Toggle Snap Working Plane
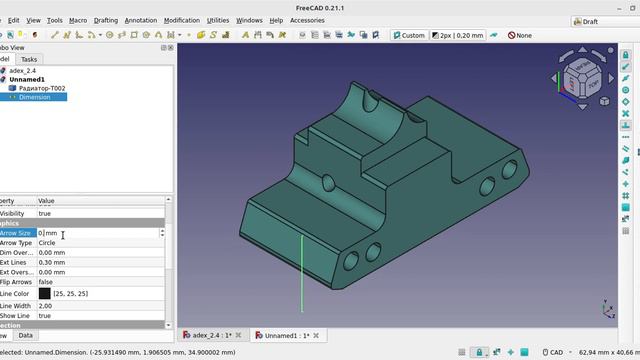 [625, 208]
